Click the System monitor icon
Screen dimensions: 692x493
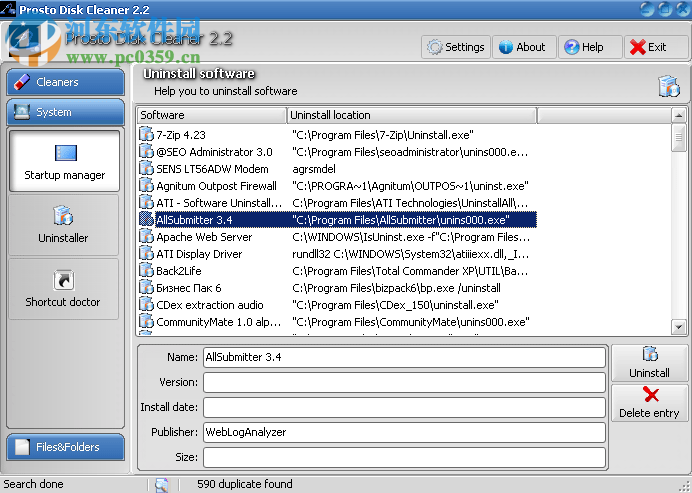tap(22, 112)
